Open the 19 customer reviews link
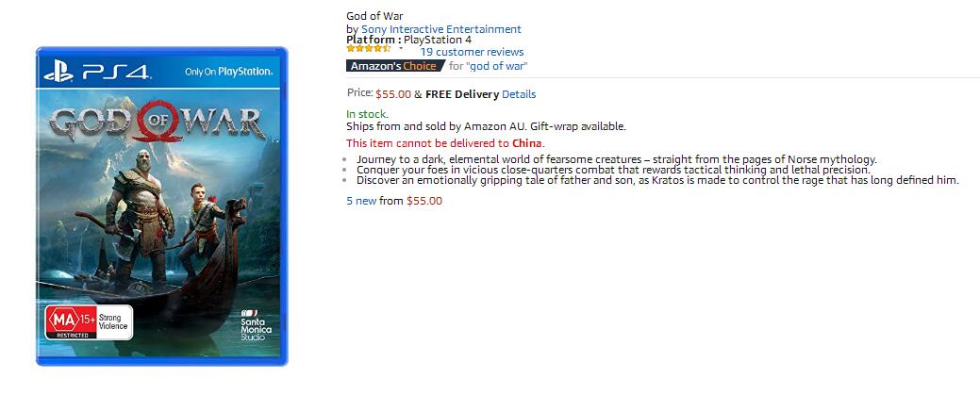The height and width of the screenshot is (395, 980). tap(472, 52)
